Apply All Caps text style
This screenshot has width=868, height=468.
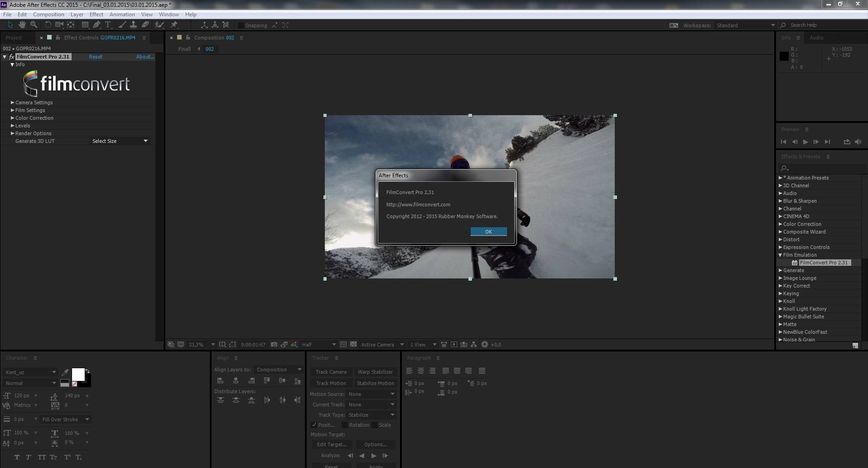[x=42, y=457]
